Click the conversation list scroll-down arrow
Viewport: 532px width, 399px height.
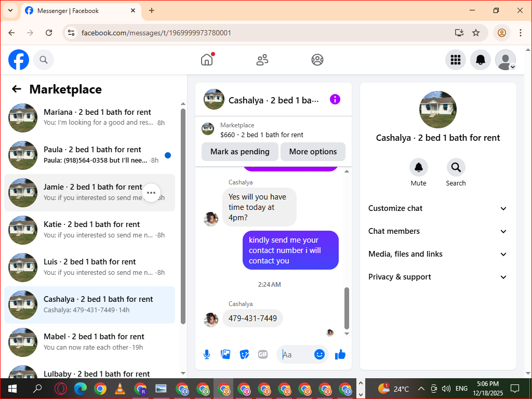(x=183, y=373)
